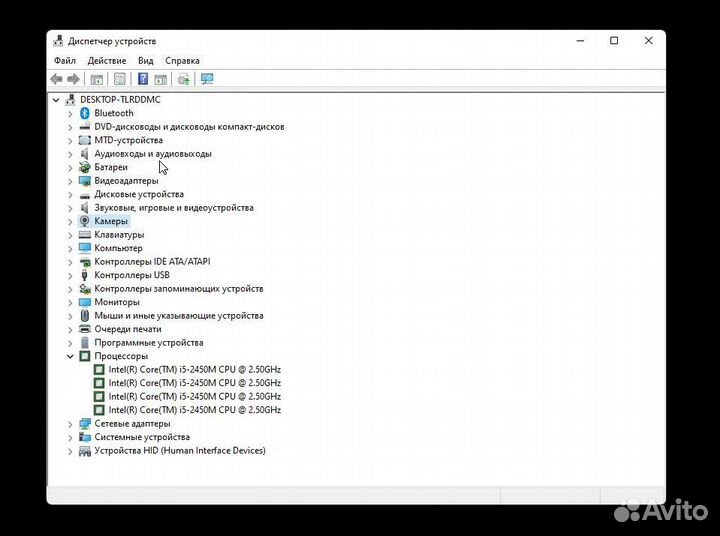
Task: Click the Очереди печати printer icon
Action: (x=85, y=329)
